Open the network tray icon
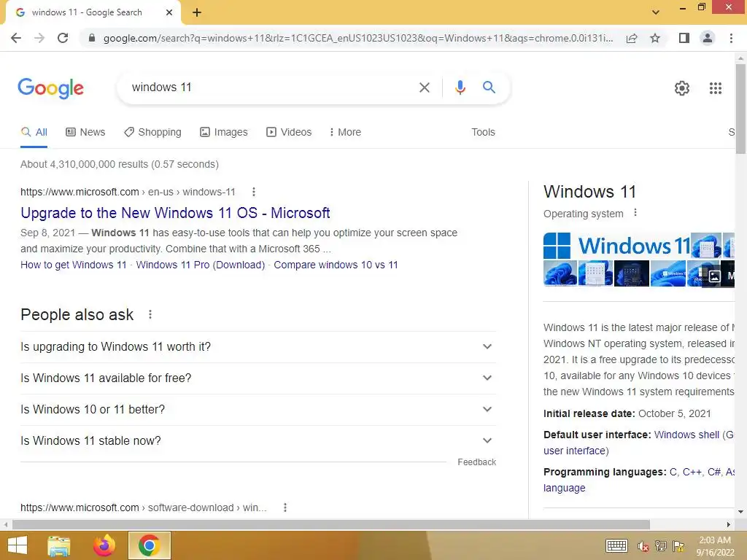 (661, 546)
